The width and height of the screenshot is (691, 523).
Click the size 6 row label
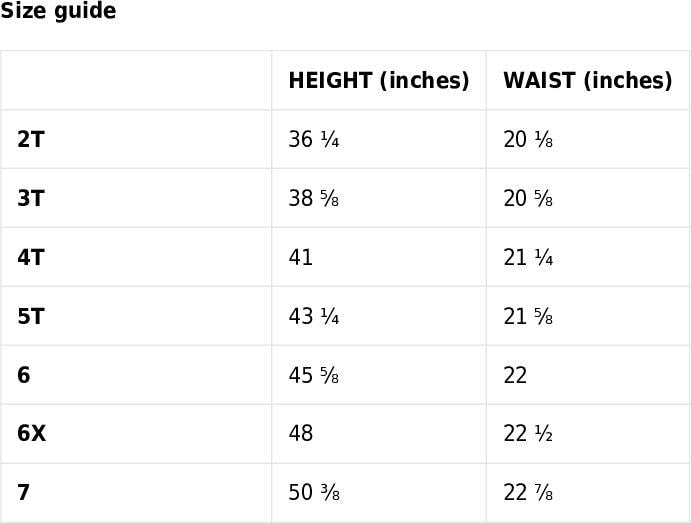[24, 376]
